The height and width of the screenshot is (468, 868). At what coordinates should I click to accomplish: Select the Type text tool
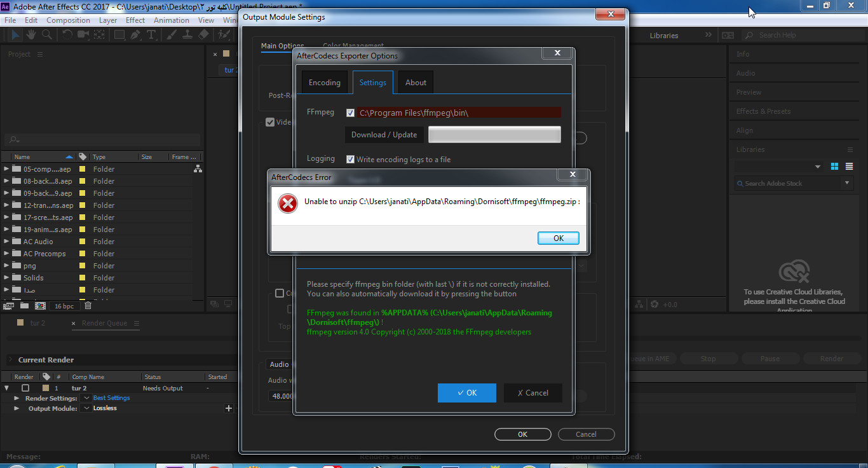[x=151, y=35]
